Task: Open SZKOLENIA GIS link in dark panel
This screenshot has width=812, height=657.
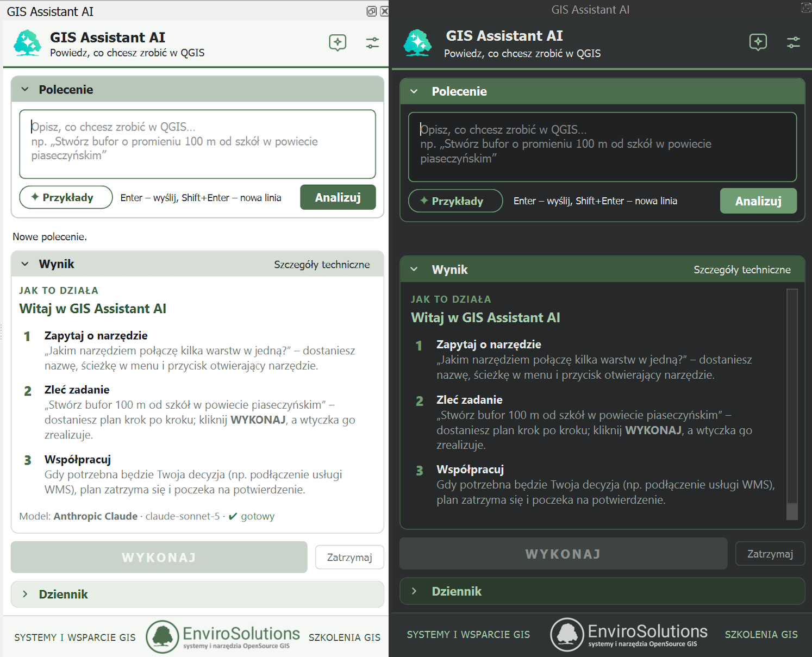Action: 761,635
